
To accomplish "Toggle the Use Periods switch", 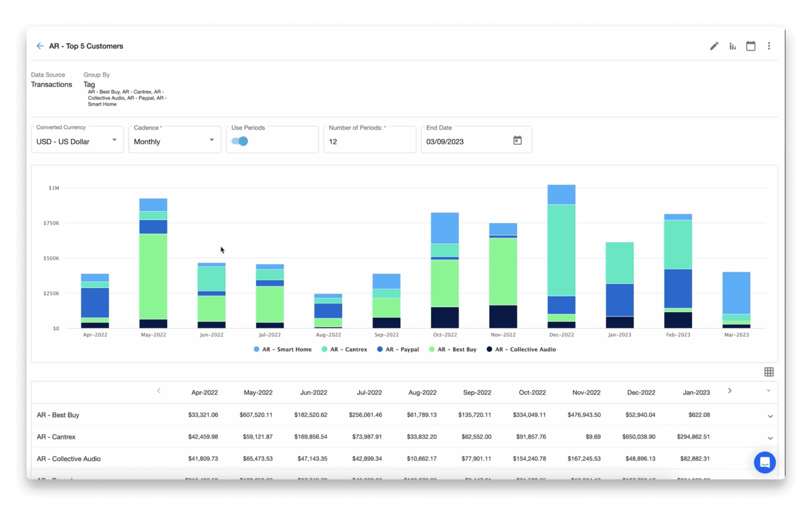I will [240, 141].
